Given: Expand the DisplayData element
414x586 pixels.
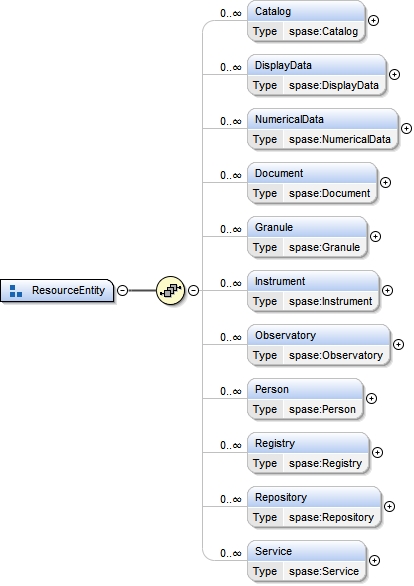Looking at the screenshot, I should [x=394, y=74].
